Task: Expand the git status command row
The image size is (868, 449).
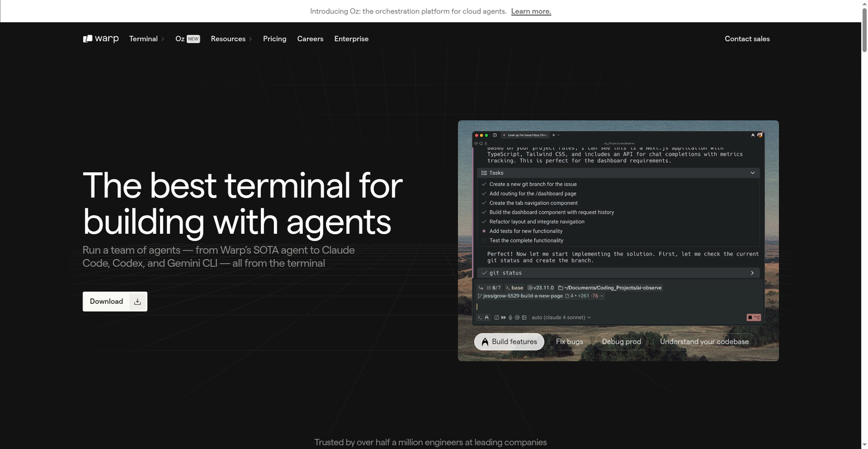Action: [752, 273]
